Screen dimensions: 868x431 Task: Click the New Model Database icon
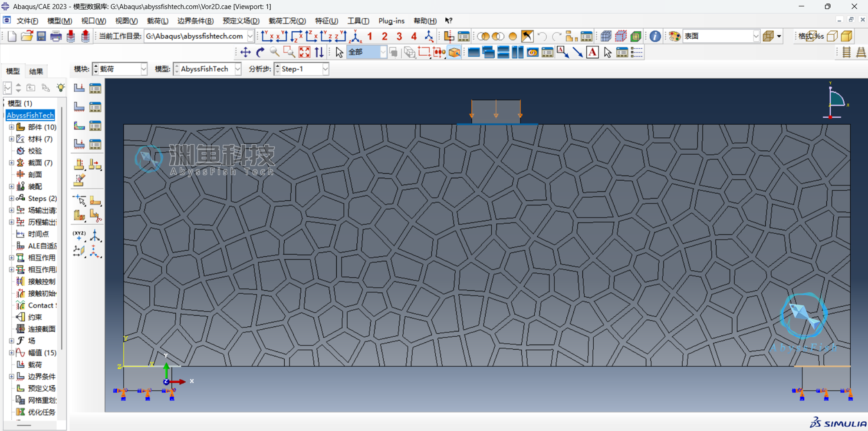coord(12,36)
